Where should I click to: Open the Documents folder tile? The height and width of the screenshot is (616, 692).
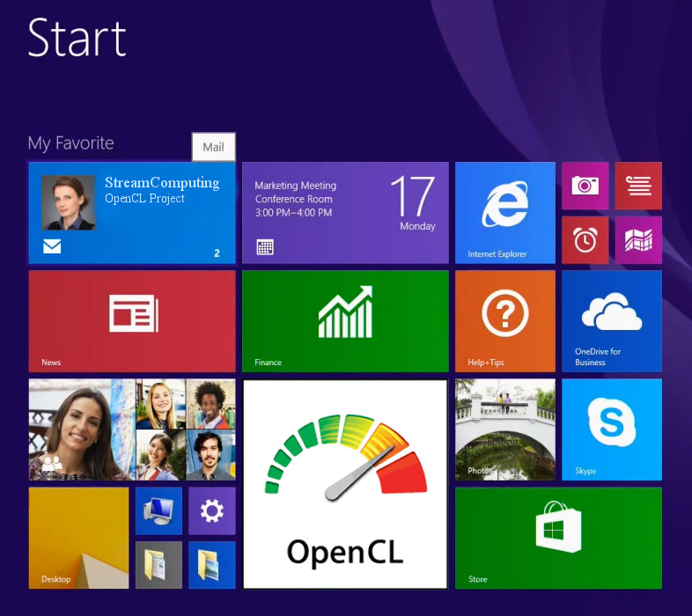click(158, 565)
